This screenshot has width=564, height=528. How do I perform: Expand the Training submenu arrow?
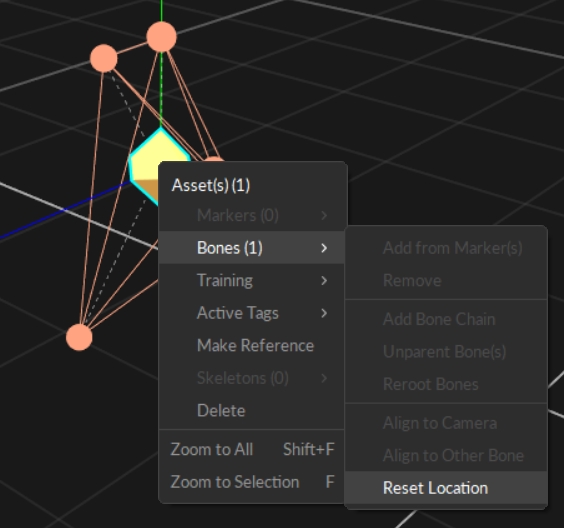click(324, 281)
